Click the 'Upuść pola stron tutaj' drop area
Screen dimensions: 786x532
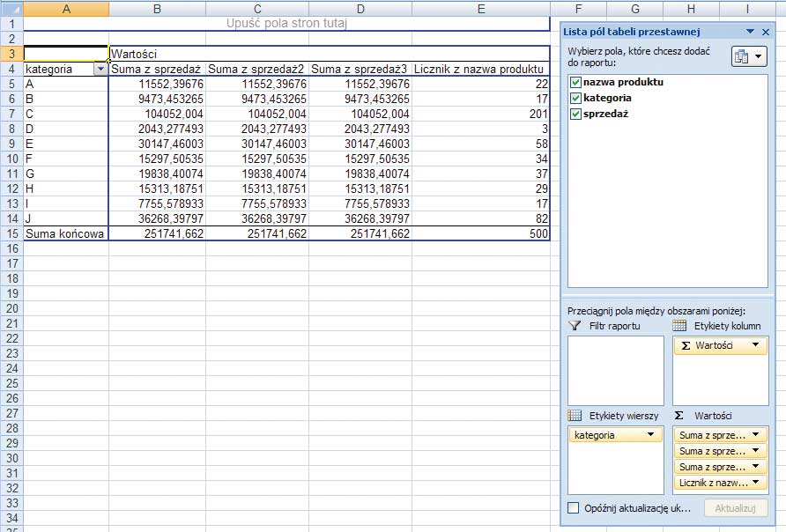click(x=286, y=23)
